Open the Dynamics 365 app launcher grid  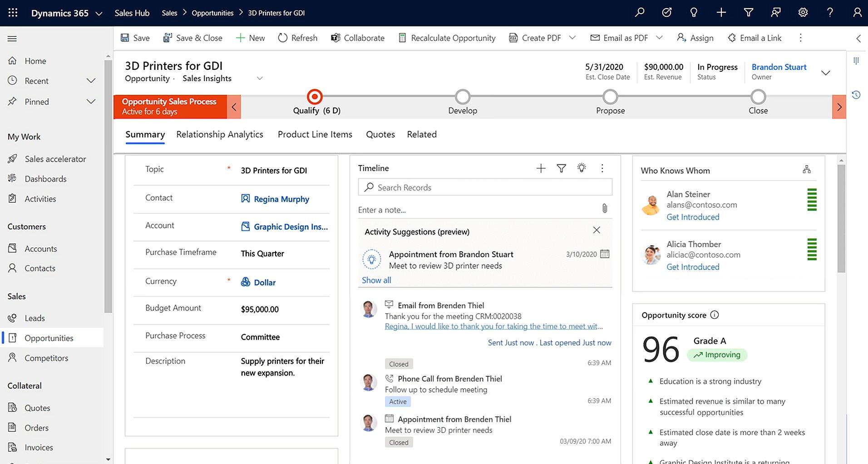point(13,13)
